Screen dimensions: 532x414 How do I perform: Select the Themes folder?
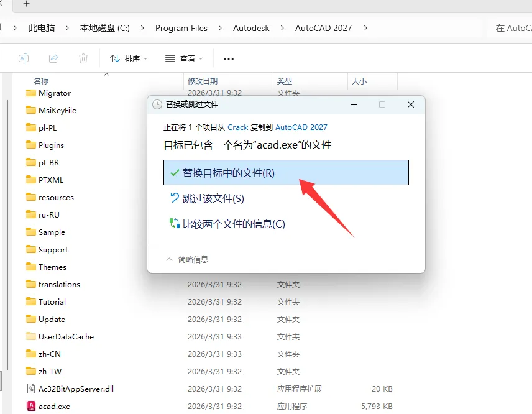click(x=46, y=267)
